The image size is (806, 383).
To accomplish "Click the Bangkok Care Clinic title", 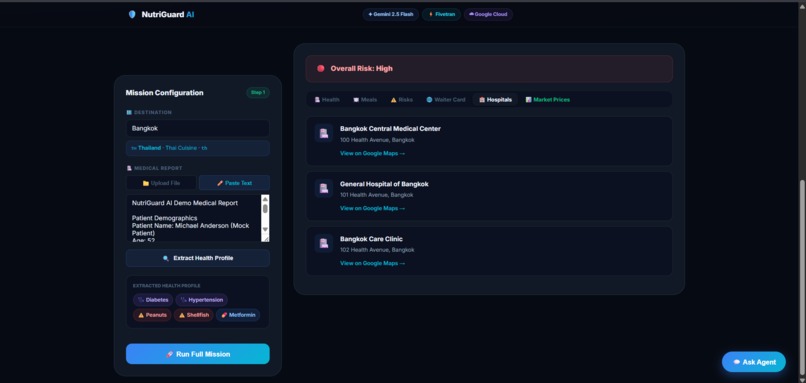I will [371, 239].
